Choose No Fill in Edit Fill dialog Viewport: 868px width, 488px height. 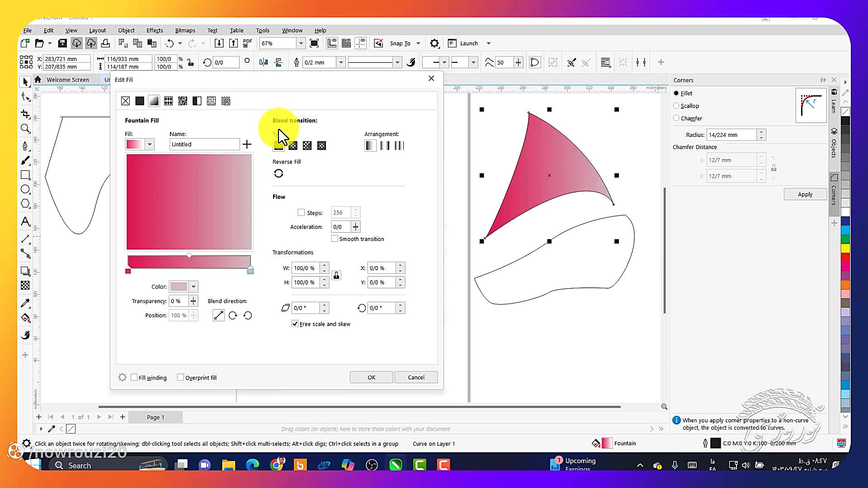pos(126,101)
